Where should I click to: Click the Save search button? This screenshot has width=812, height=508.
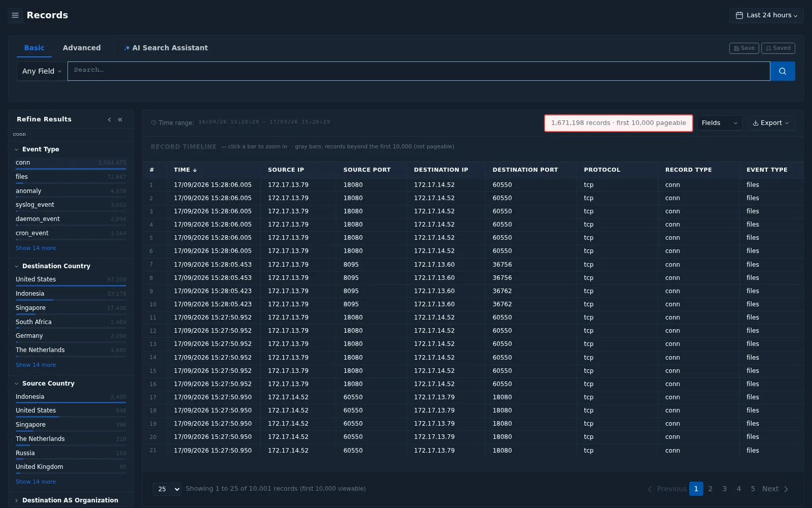point(744,48)
